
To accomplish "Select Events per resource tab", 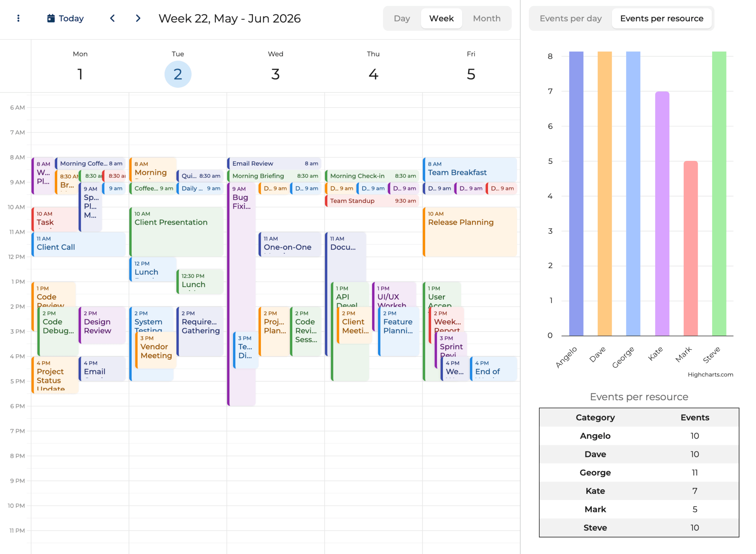I will pos(661,18).
